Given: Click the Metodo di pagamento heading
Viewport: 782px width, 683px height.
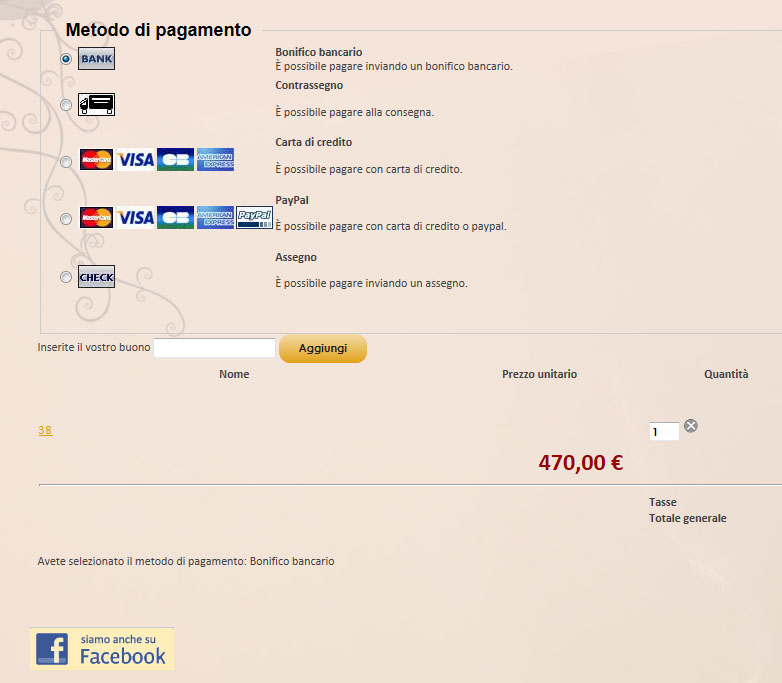Looking at the screenshot, I should coord(159,30).
